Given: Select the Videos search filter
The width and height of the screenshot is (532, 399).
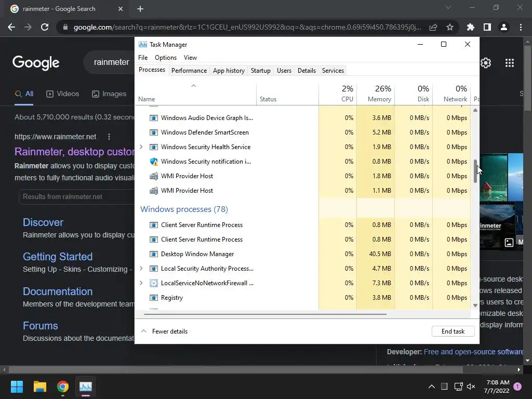Looking at the screenshot, I should pos(62,94).
